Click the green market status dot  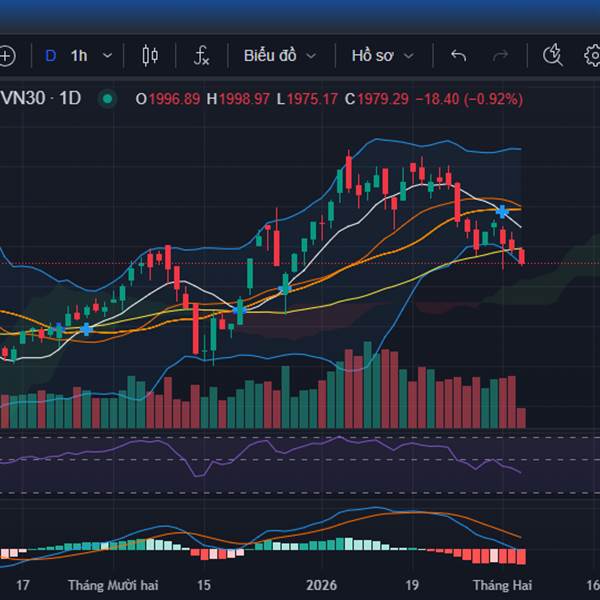click(x=108, y=99)
